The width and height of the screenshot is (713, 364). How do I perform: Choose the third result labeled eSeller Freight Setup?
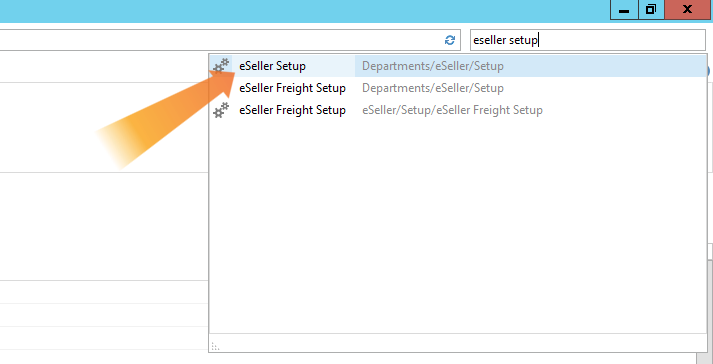coord(292,110)
